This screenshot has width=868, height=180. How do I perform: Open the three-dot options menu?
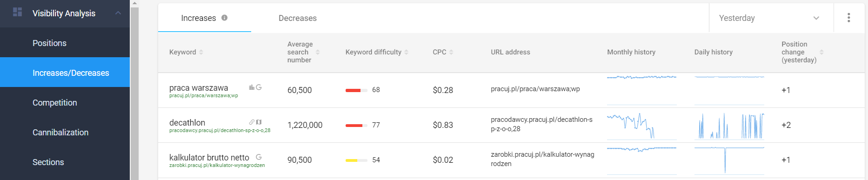tap(849, 18)
